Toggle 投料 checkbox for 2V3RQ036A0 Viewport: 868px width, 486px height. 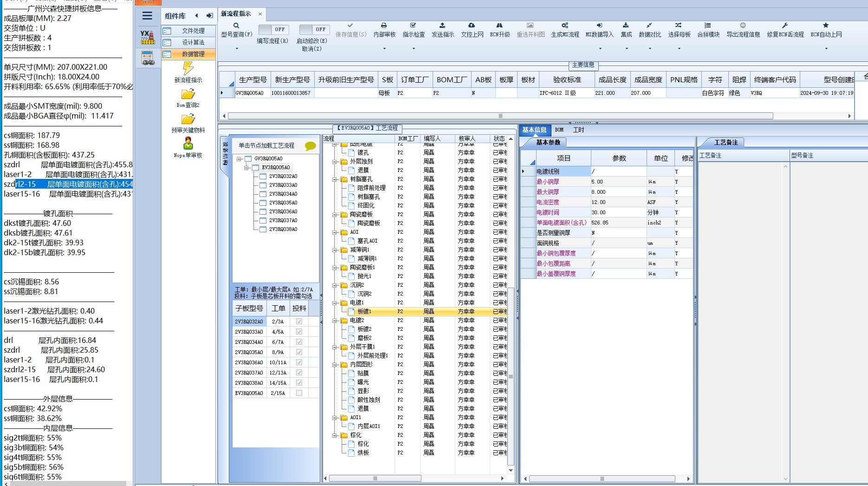point(299,362)
